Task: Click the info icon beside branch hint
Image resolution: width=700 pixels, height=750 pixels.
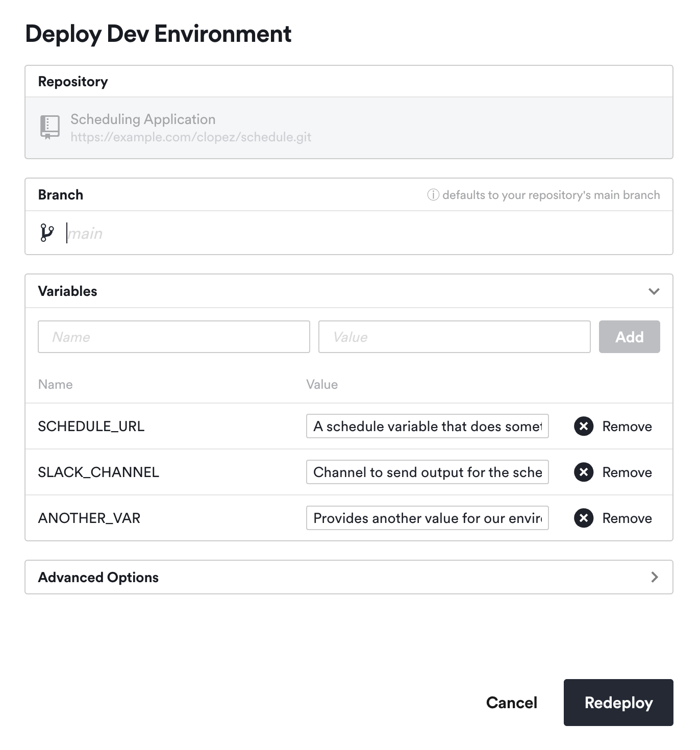Action: [x=433, y=195]
